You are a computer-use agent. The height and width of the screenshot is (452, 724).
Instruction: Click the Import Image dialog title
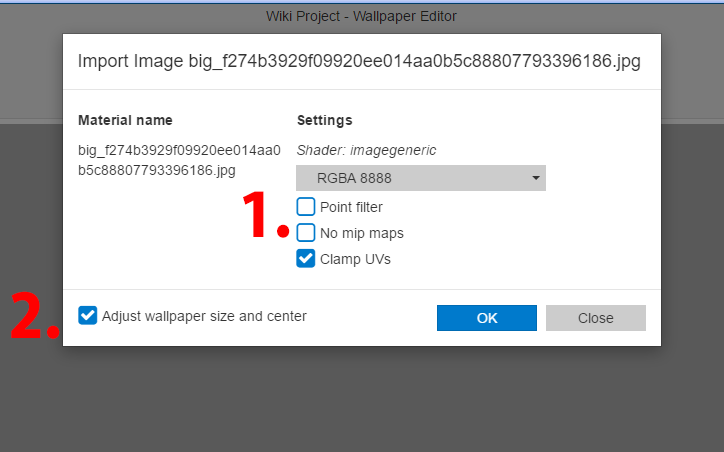coord(359,61)
